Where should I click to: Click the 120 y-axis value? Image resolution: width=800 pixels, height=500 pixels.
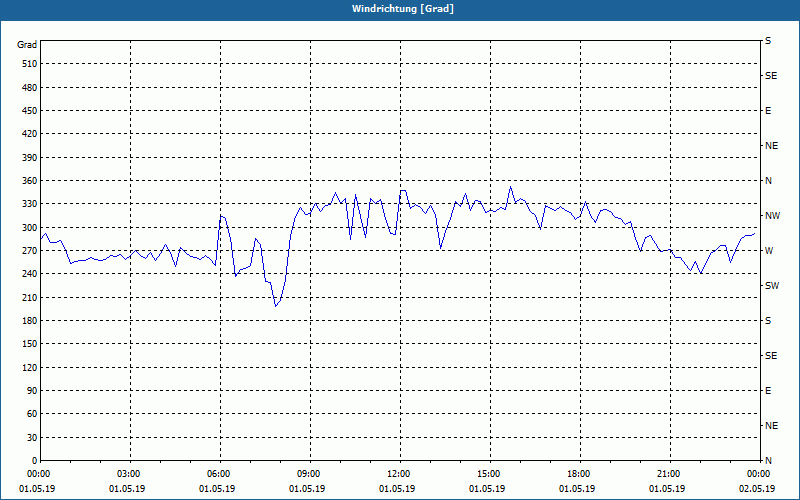pos(30,367)
